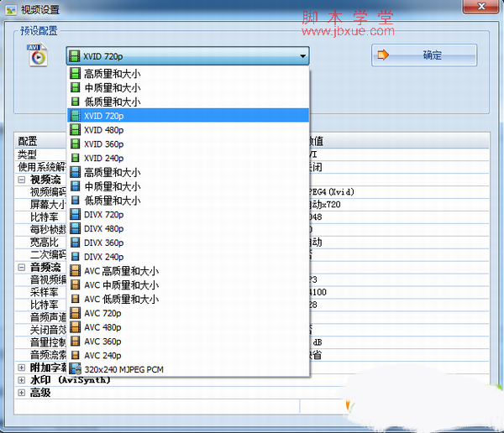Image resolution: width=504 pixels, height=433 pixels.
Task: Select the AVC 高质量和大小 preset
Action: [188, 271]
